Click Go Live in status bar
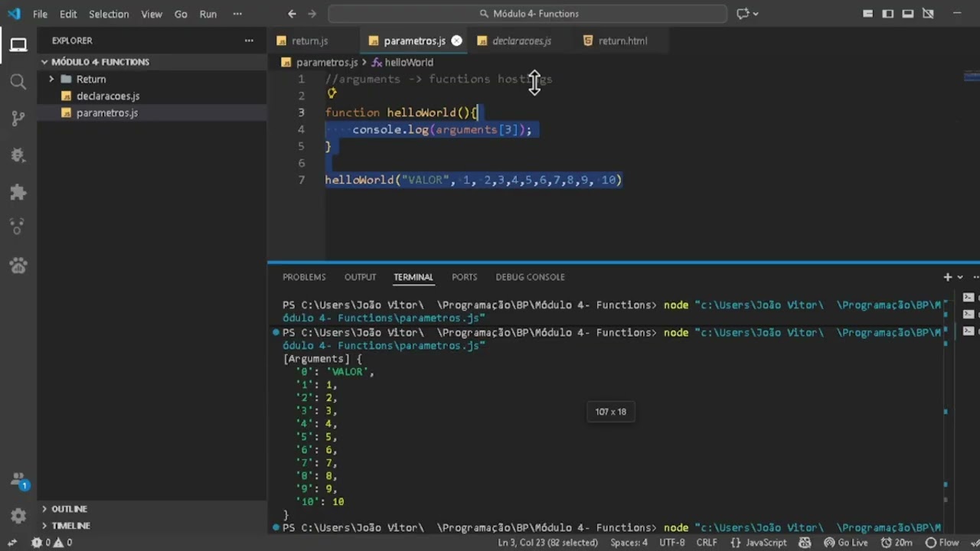 point(846,543)
